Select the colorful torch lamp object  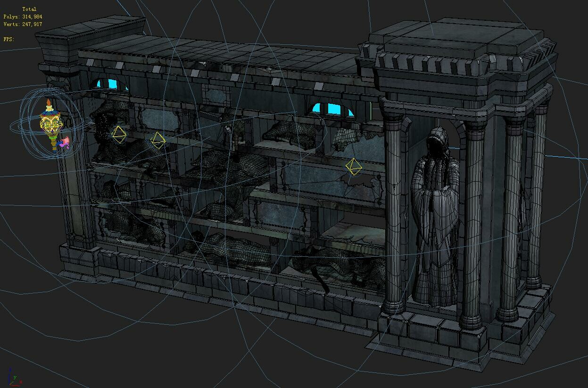click(52, 124)
